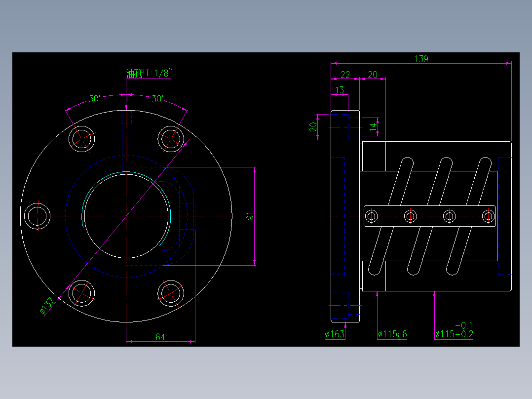The height and width of the screenshot is (399, 532).
Task: Click the horizontal "20" dimension beside 22
Action: point(373,75)
